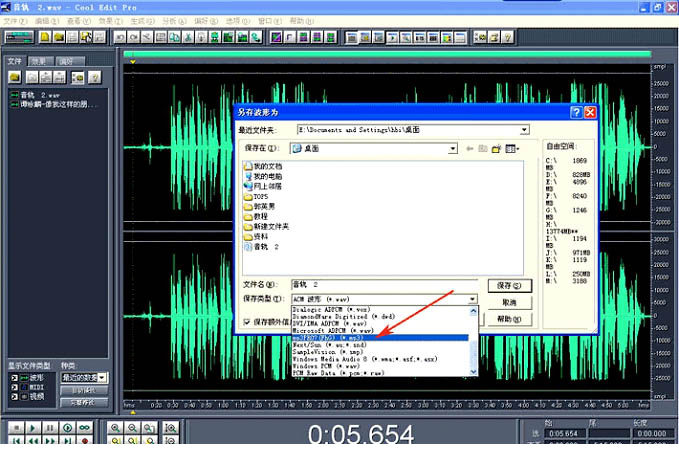This screenshot has height=461, width=679.
Task: Click the yellow open-folder icon in files panel
Action: pos(15,77)
